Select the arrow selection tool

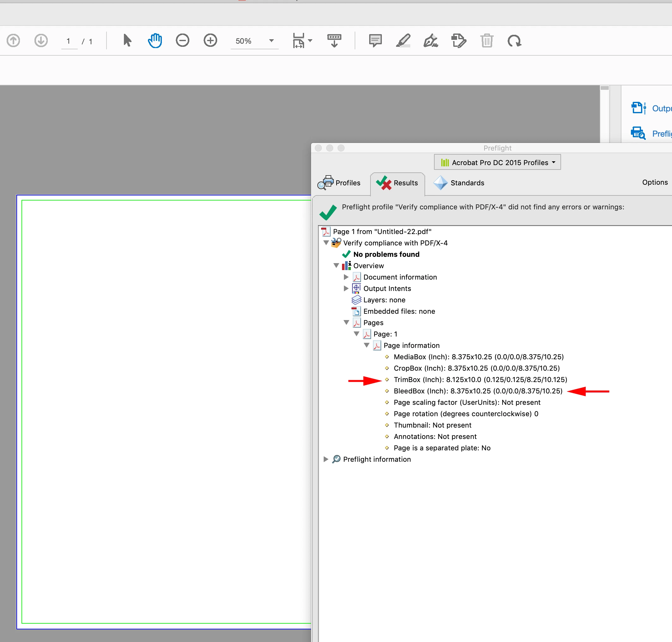coord(127,40)
